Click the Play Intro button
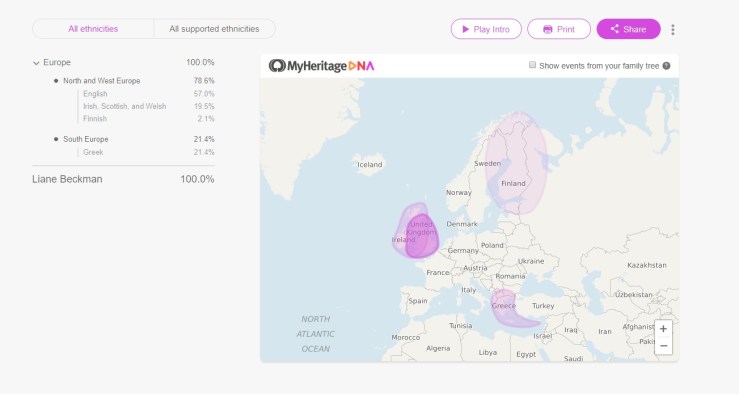Viewport: 739px width, 394px height. (486, 29)
